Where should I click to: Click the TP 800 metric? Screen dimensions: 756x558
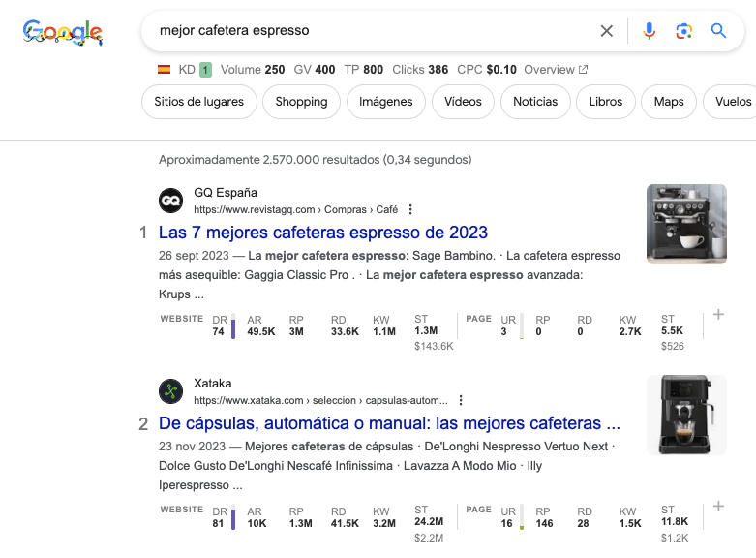point(364,70)
